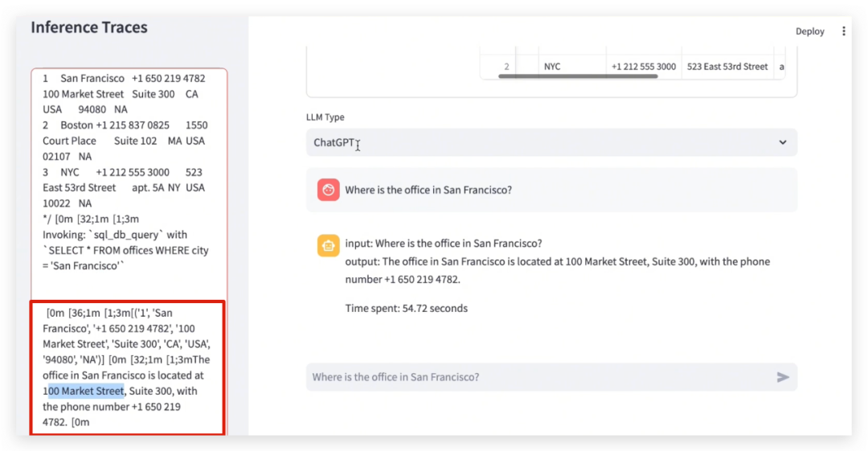Click the red user avatar icon
This screenshot has width=868, height=451.
pyautogui.click(x=328, y=190)
